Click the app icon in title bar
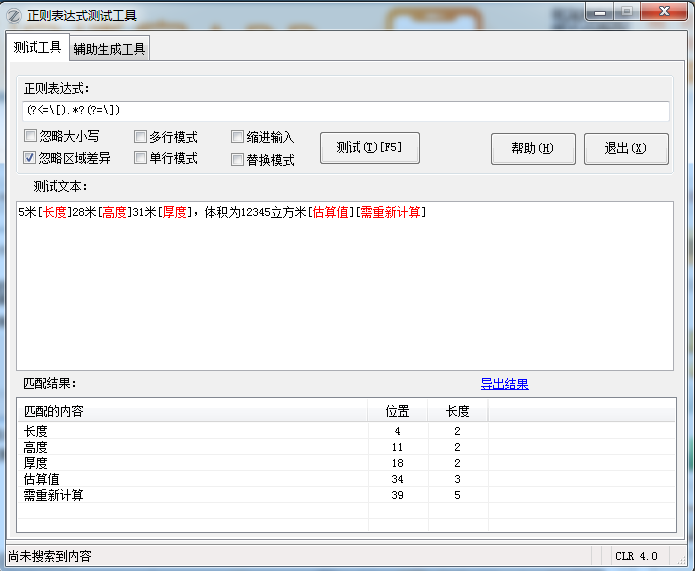 14,15
